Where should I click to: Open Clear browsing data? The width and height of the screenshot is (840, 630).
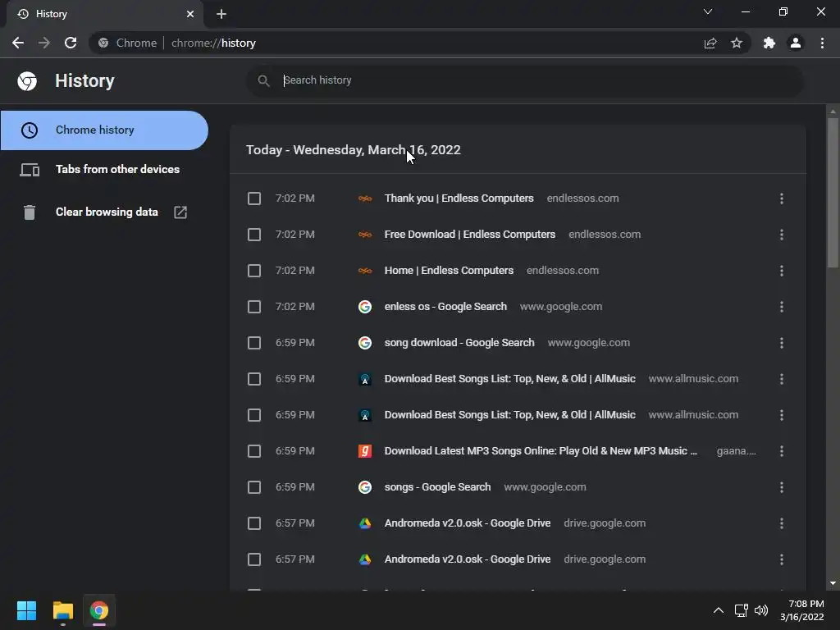point(104,212)
